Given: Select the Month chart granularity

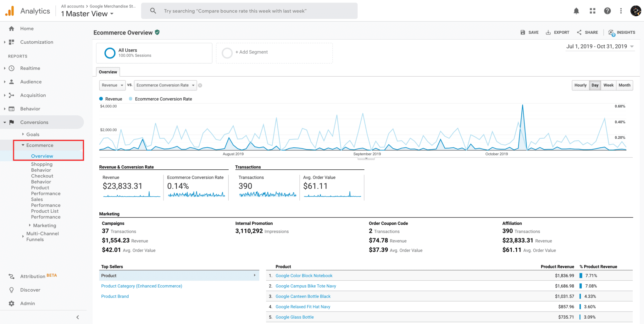Looking at the screenshot, I should coord(625,85).
